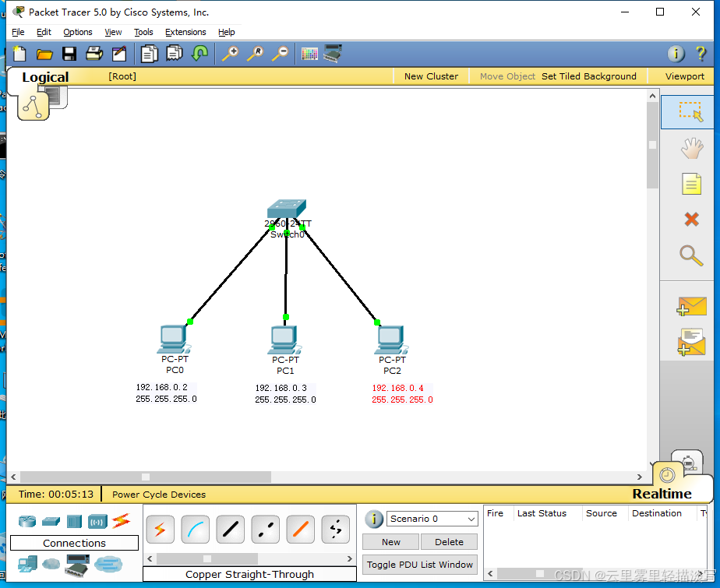Image resolution: width=720 pixels, height=588 pixels.
Task: Select the Add Simple PDU envelope
Action: coord(691,306)
